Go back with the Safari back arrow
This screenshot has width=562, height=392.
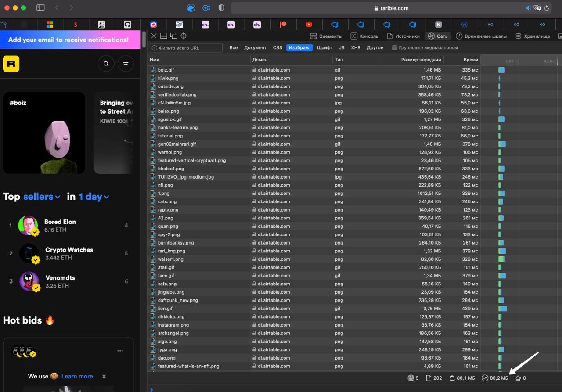point(57,8)
